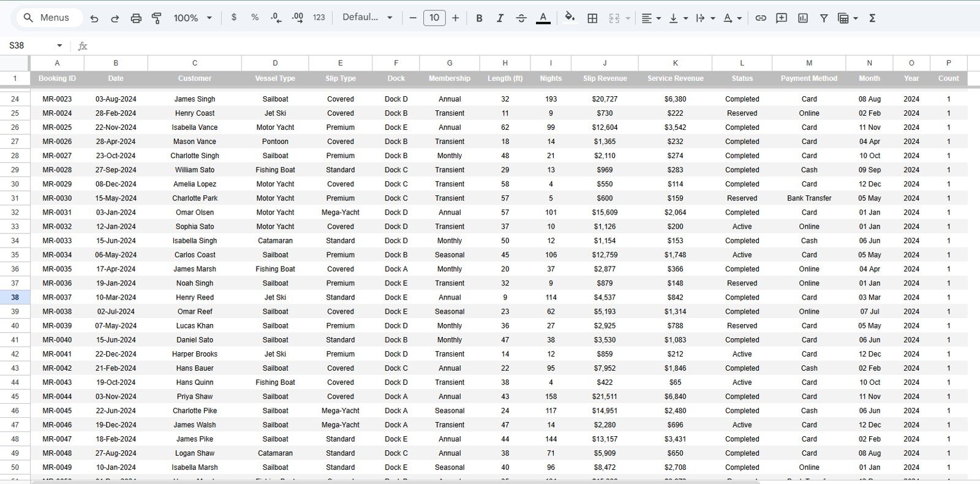980x484 pixels.
Task: Open table view icon
Action: [x=843, y=18]
